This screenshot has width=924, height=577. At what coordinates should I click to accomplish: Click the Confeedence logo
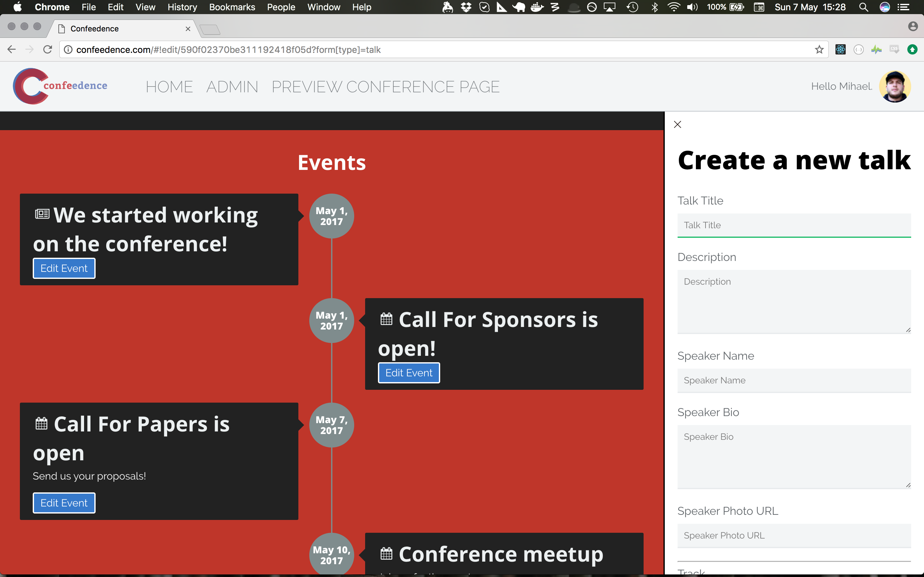(60, 86)
